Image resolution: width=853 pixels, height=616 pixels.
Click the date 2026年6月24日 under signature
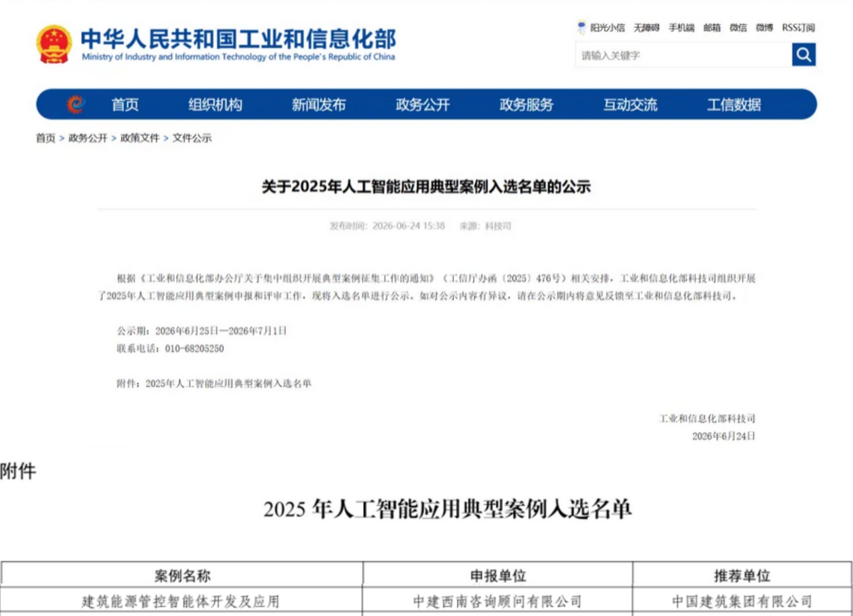[723, 436]
